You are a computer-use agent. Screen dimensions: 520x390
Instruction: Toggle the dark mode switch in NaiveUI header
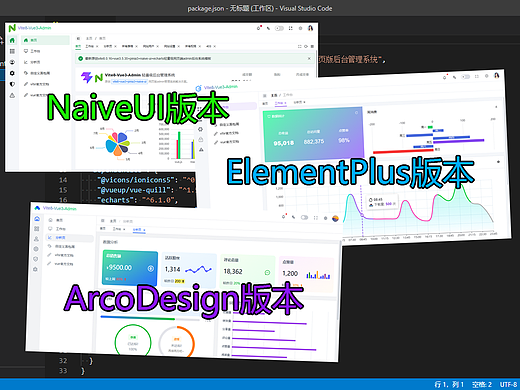279,28
